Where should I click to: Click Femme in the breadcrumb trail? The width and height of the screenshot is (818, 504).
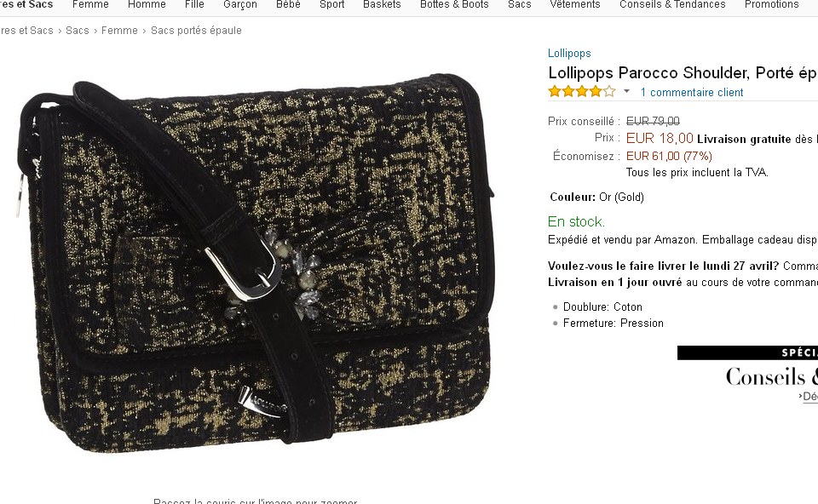pyautogui.click(x=119, y=31)
